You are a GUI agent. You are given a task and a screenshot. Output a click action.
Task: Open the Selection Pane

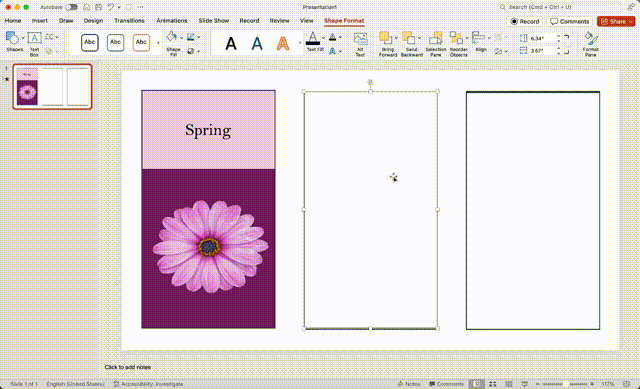[x=436, y=44]
